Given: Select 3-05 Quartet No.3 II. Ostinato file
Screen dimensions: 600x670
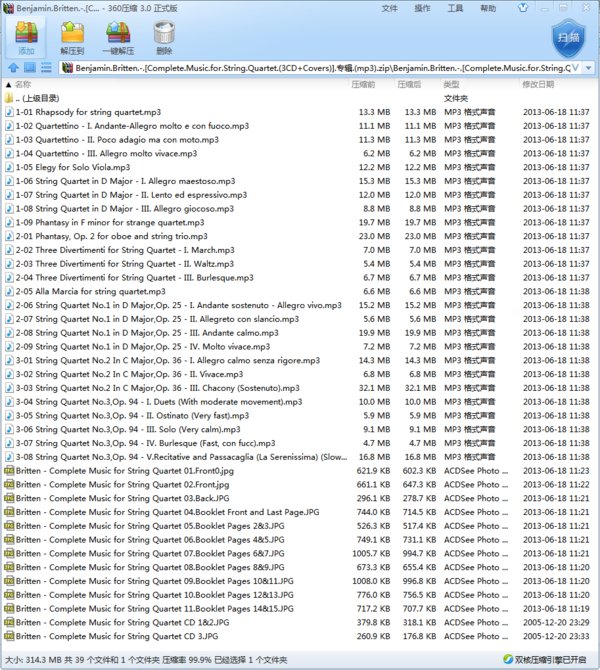Looking at the screenshot, I should pos(300,415).
